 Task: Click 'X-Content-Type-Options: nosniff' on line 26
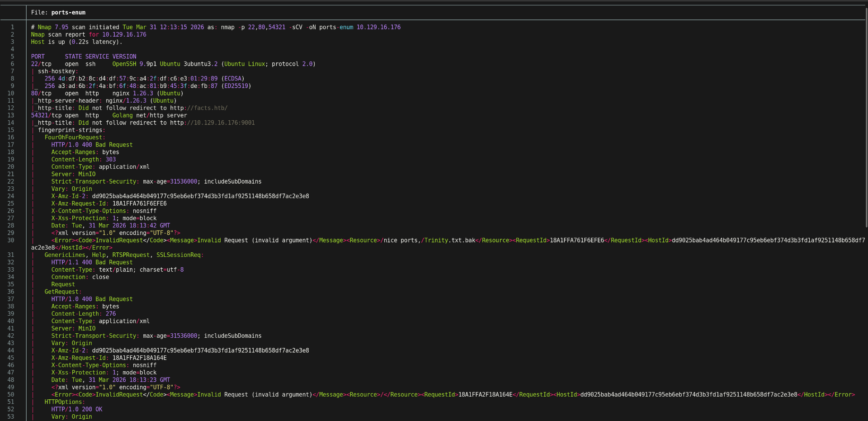point(104,211)
